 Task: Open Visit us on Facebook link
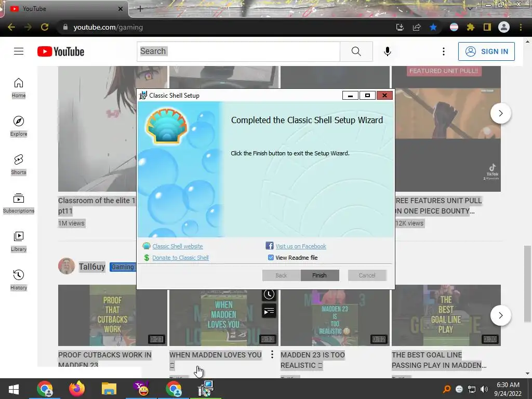[301, 246]
